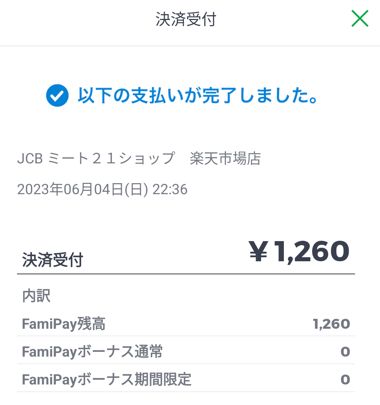Viewport: 380px width, 405px height.
Task: Click the (日) weekday indicator
Action: [x=136, y=189]
